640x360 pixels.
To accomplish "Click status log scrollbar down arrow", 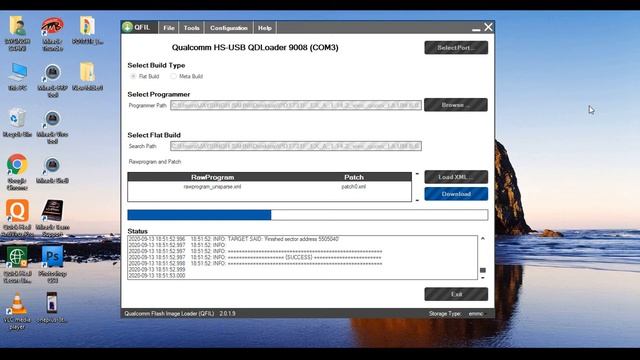I will pos(482,278).
